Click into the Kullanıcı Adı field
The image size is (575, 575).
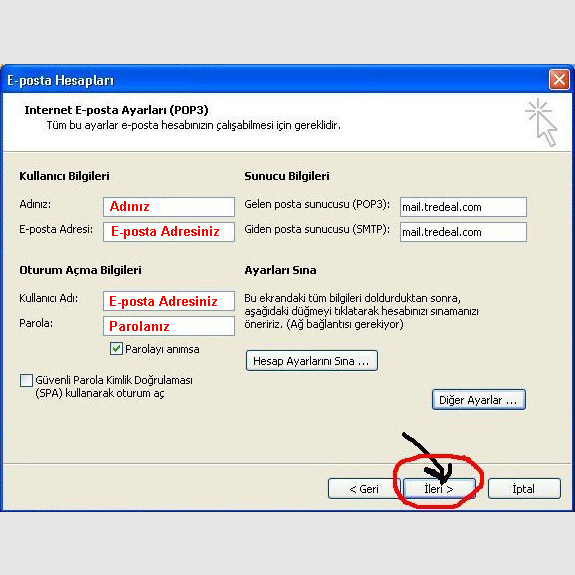point(169,301)
